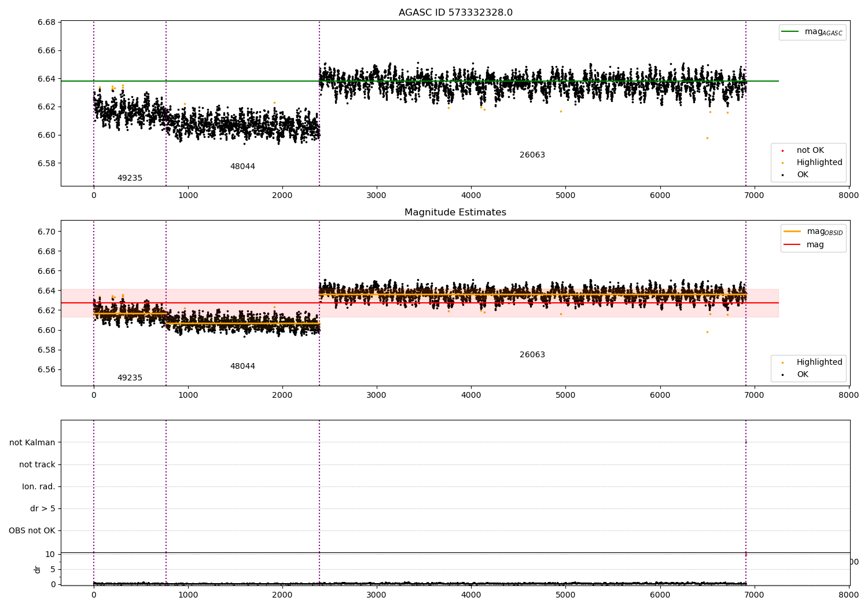Click the 6.68 tick in the AGASC ID plot
This screenshot has height=608, width=868.
pyautogui.click(x=47, y=23)
